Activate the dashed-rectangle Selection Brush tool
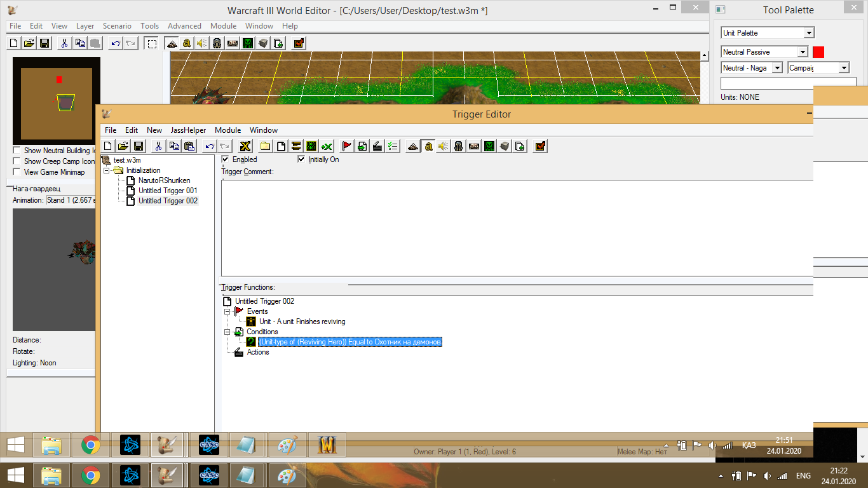Screen dimensions: 868x488 click(151, 43)
